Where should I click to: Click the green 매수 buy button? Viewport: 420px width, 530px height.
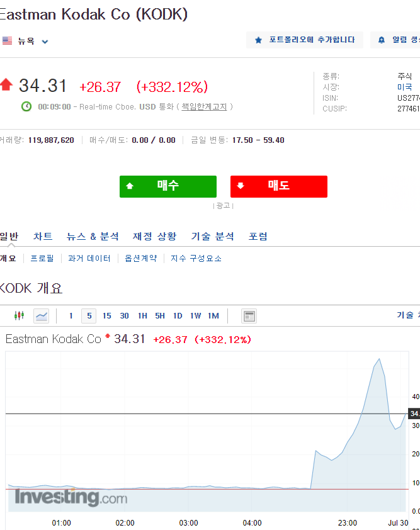(168, 186)
